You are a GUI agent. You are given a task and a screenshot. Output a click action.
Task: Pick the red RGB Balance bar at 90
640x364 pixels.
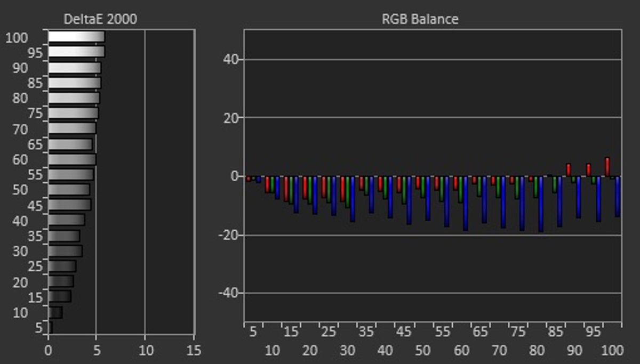click(569, 170)
